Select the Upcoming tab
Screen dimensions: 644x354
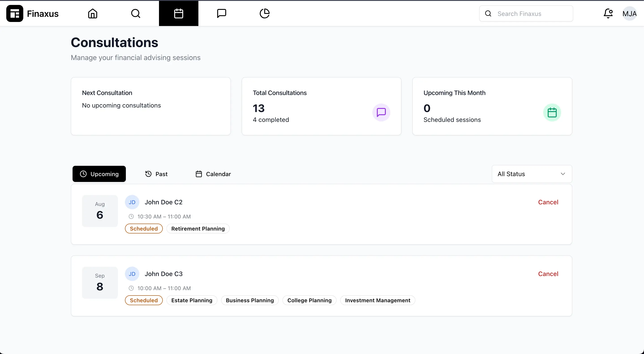pyautogui.click(x=99, y=174)
